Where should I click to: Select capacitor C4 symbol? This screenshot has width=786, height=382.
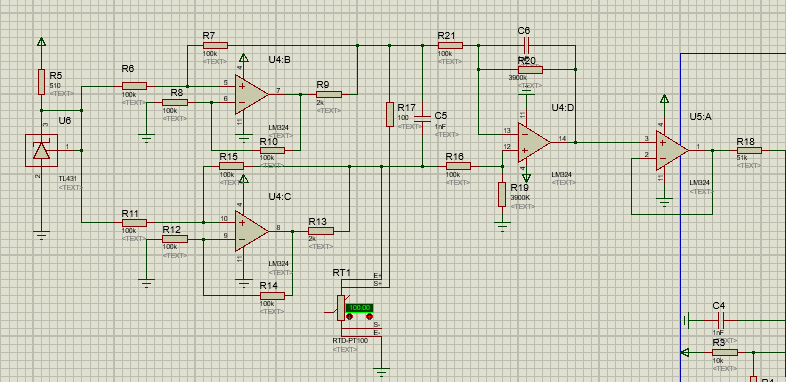720,319
